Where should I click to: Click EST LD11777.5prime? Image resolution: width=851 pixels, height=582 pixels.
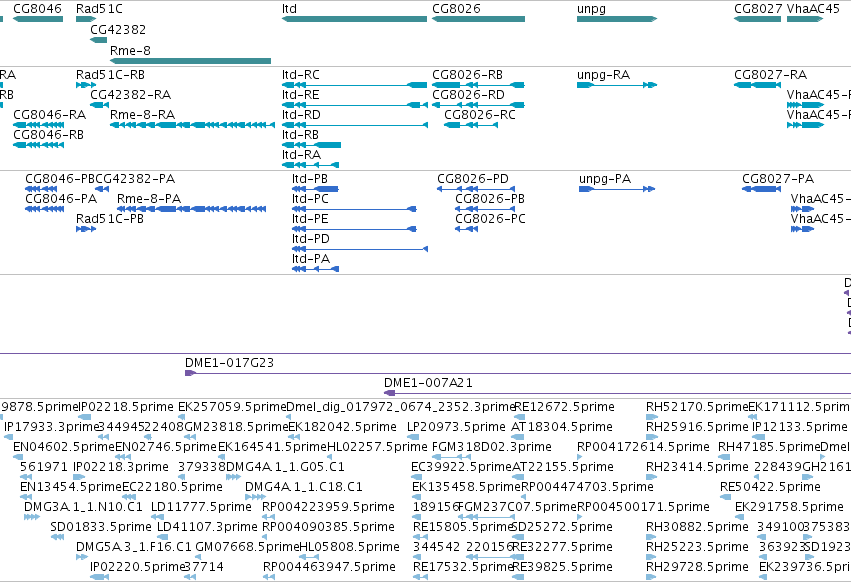tap(201, 507)
